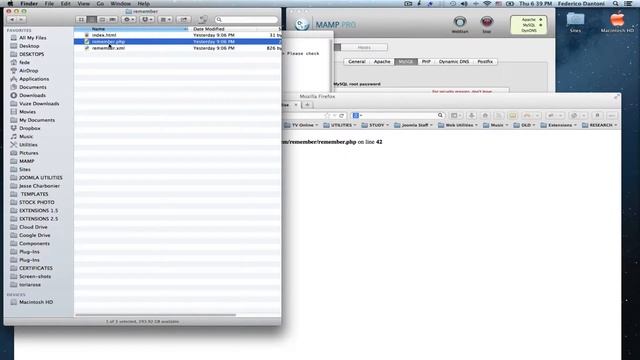Open the File menu
Image resolution: width=640 pixels, height=360 pixels.
(x=49, y=4)
